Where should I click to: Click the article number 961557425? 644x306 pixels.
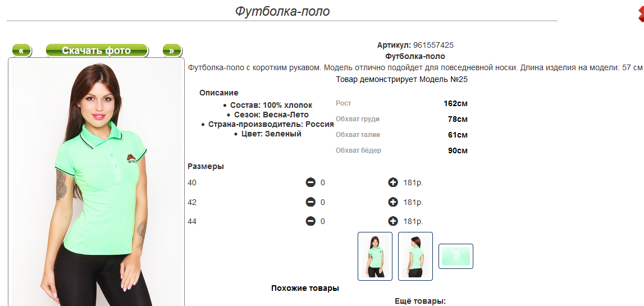click(433, 45)
